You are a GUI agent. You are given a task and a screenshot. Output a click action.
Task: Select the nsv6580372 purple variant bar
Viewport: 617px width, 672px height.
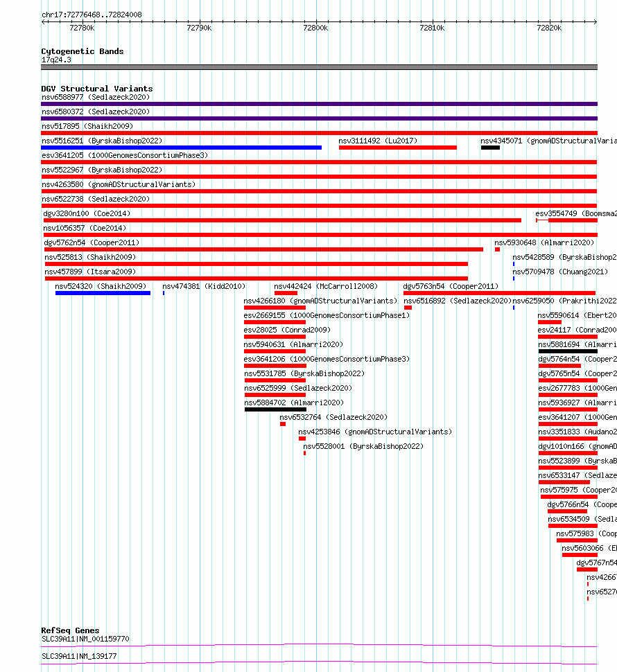coord(319,118)
